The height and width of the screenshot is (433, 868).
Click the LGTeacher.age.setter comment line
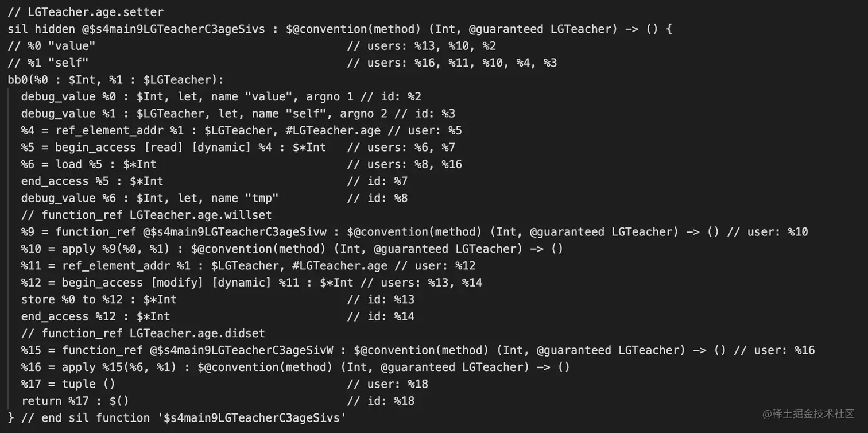point(86,11)
